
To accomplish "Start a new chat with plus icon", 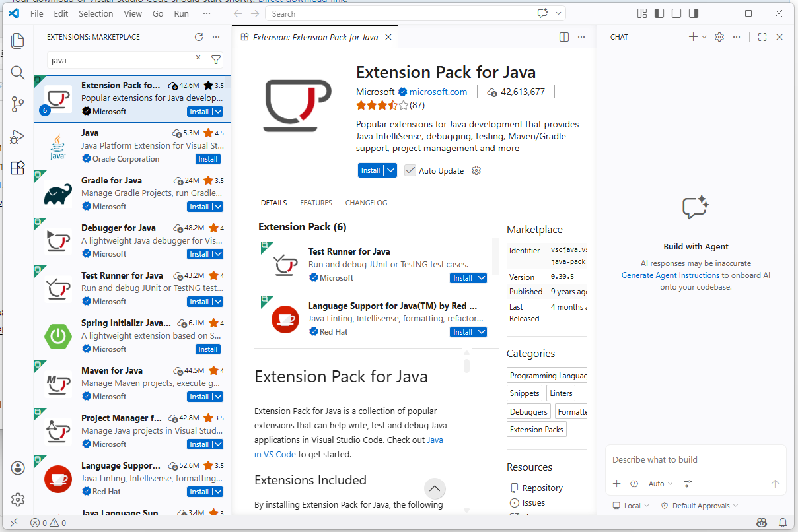I will point(693,37).
